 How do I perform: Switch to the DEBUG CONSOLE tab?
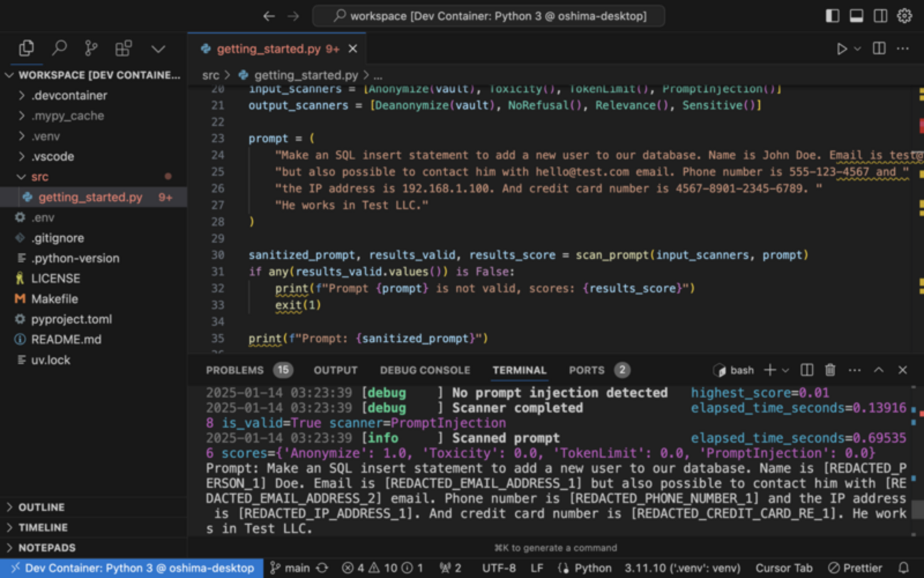[425, 370]
